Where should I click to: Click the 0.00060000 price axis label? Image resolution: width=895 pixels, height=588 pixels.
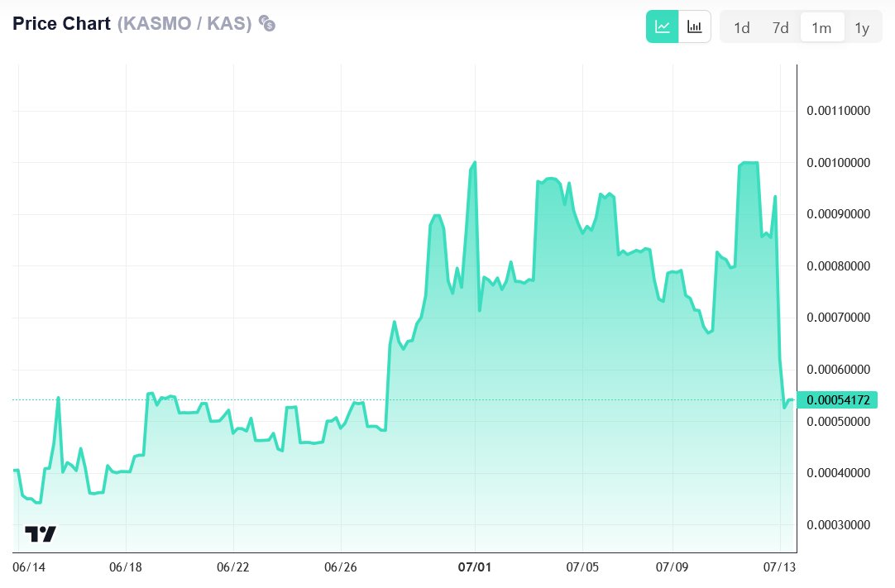[x=838, y=370]
